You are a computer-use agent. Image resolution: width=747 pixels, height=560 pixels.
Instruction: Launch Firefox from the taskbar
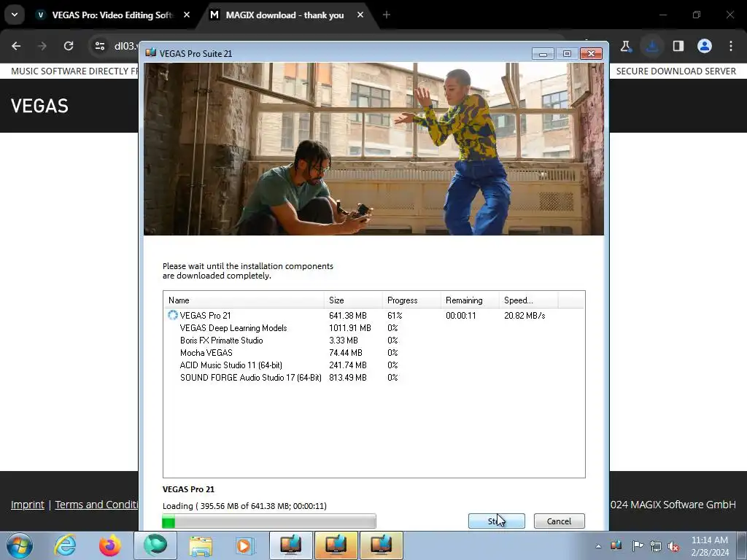(x=110, y=545)
